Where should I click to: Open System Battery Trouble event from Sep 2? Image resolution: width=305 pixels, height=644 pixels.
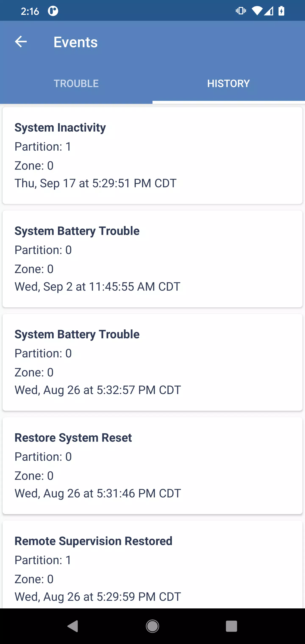click(152, 259)
